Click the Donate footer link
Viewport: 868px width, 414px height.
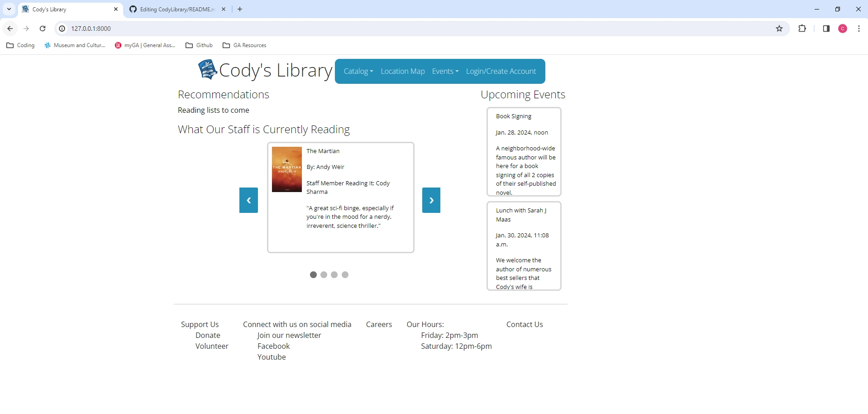(x=208, y=335)
